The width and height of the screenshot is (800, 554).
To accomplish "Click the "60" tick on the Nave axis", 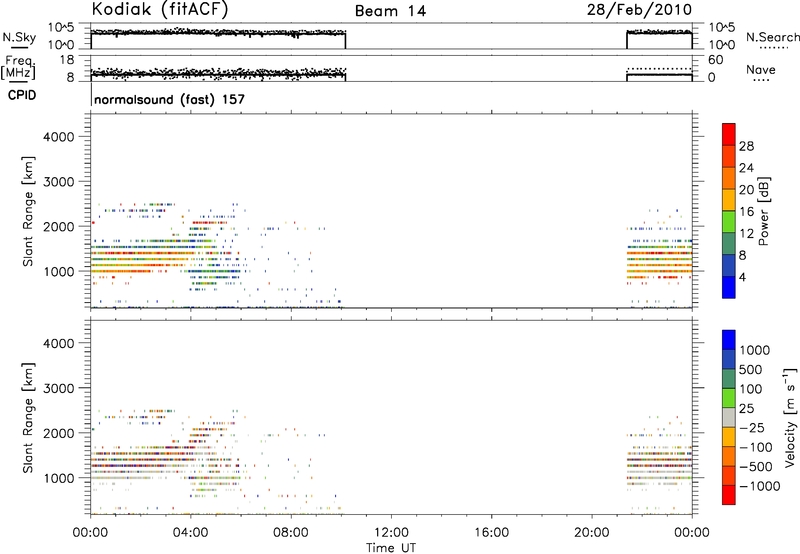I will 715,60.
